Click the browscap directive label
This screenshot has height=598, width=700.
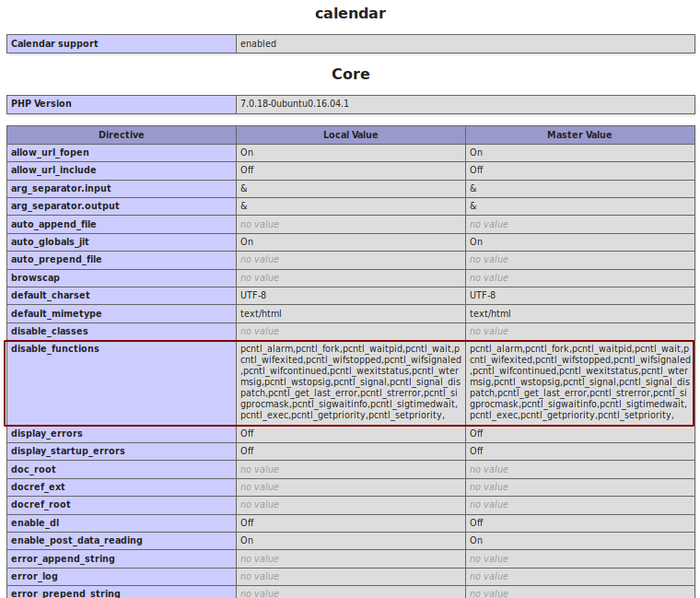(34, 278)
